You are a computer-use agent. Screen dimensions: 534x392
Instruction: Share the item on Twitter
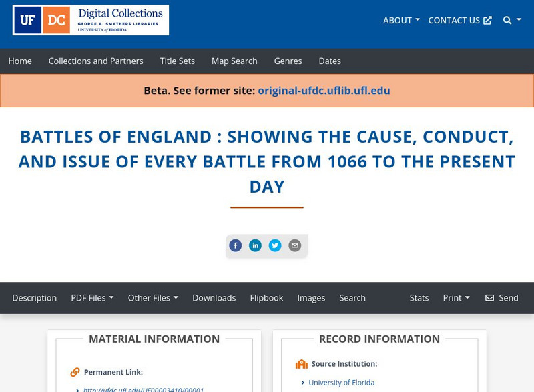click(x=275, y=245)
